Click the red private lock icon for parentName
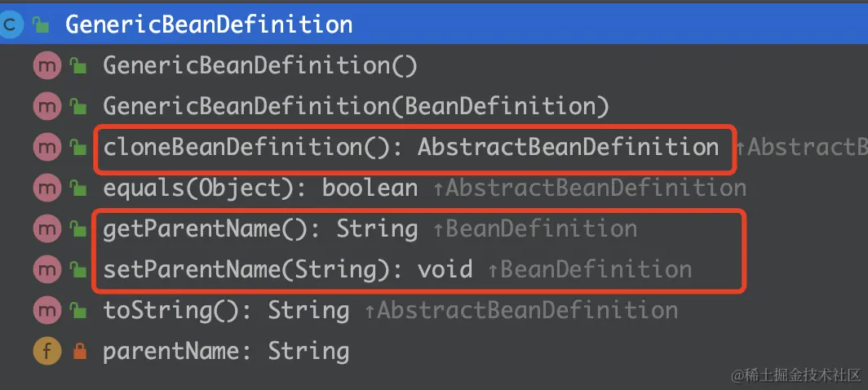 80,351
